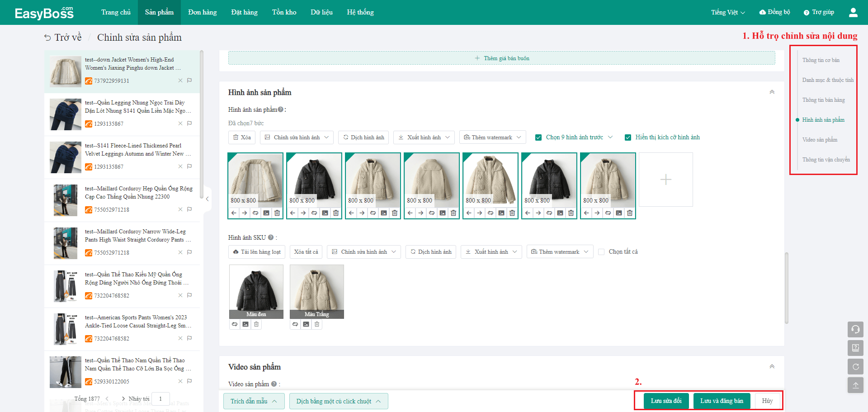
Task: Trash icon under the seventh product image
Action: click(630, 213)
